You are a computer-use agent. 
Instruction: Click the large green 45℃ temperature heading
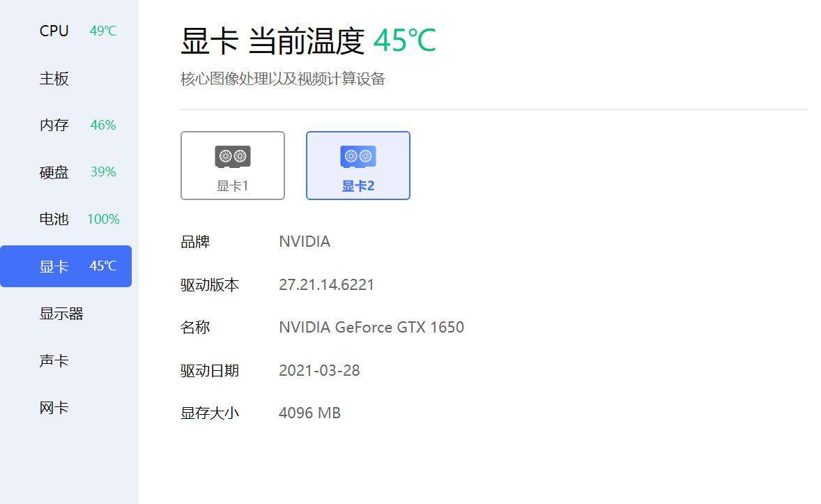click(x=405, y=40)
